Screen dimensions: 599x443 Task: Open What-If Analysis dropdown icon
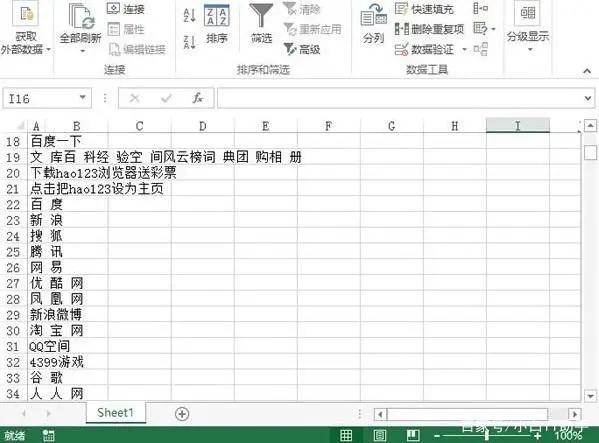(483, 29)
